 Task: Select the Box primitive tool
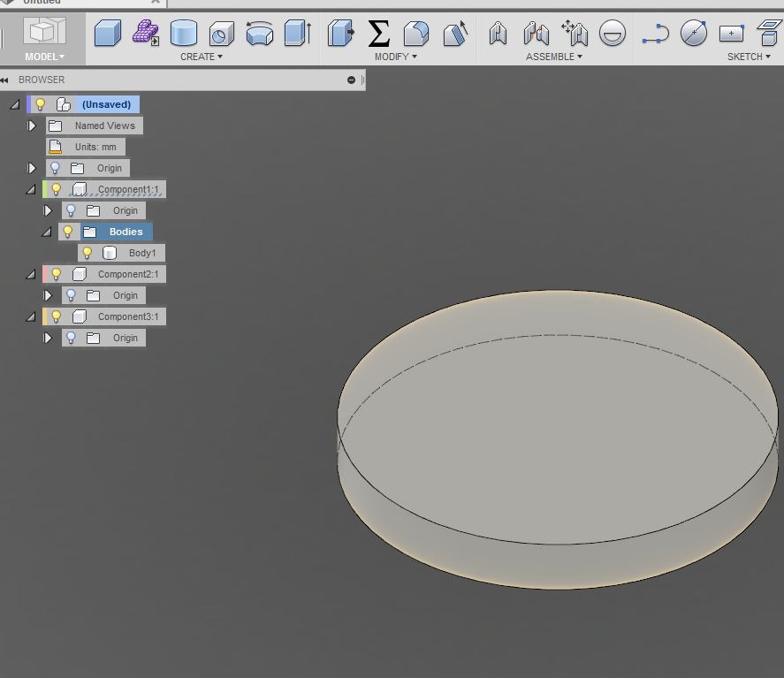coord(107,34)
